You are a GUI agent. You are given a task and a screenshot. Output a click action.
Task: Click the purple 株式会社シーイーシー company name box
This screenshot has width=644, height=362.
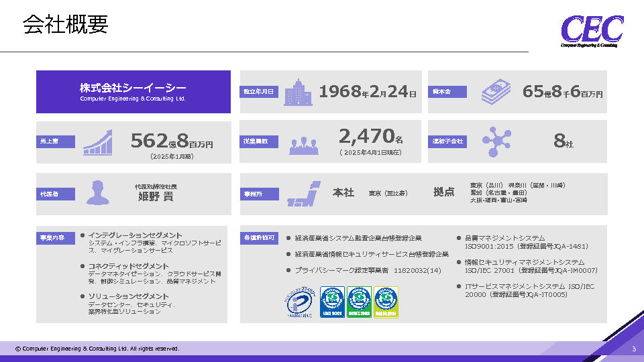coord(133,92)
